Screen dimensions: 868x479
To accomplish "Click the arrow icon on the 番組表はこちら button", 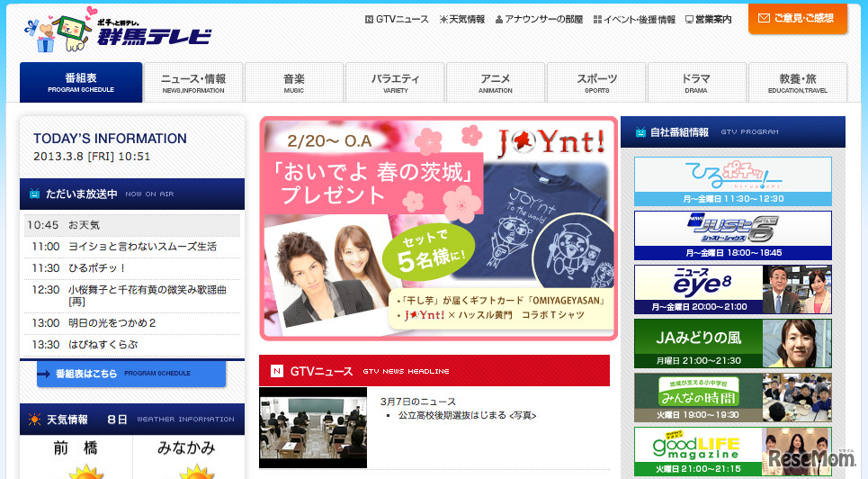I will (44, 375).
